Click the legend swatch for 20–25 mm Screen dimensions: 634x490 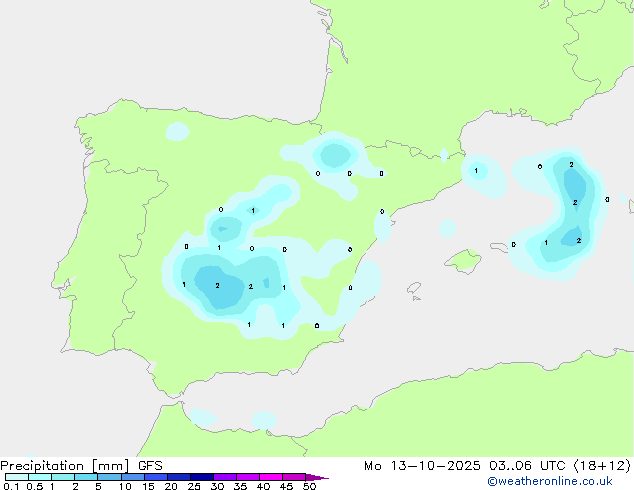[179, 477]
